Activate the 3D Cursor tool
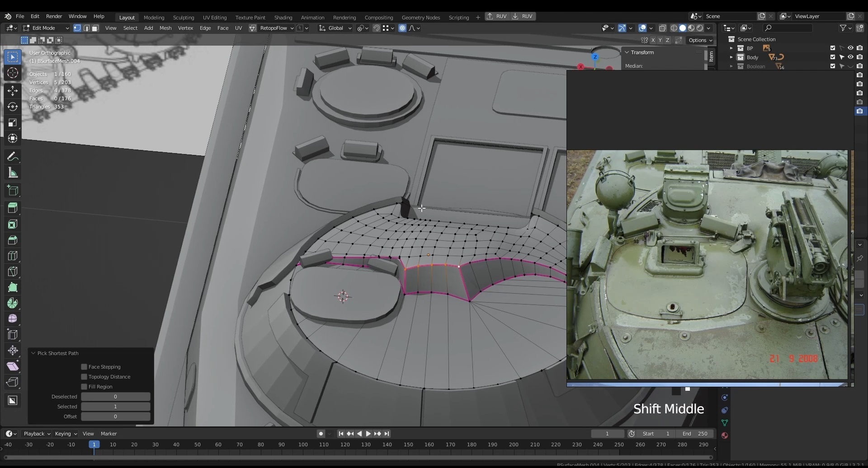Viewport: 868px width, 468px height. click(13, 73)
